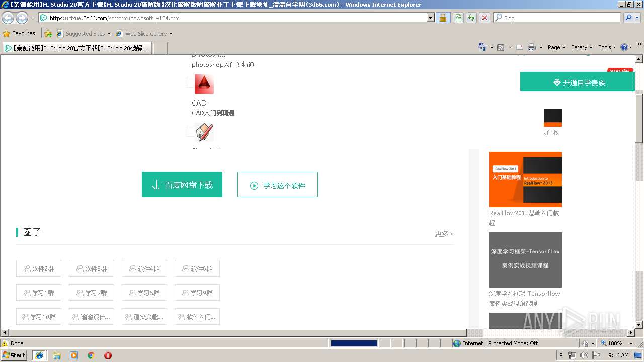Show hidden tray icons arrow

tap(561, 355)
